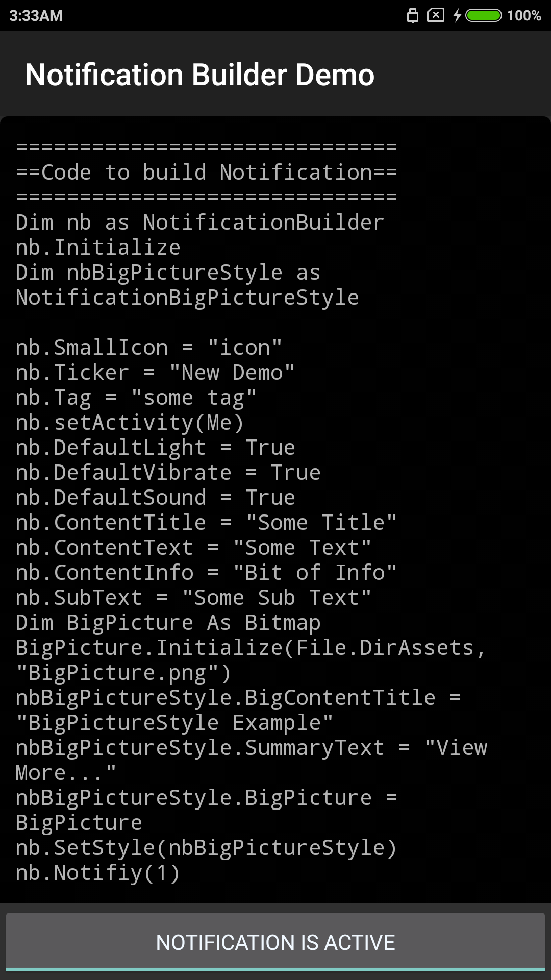Tap the rotation lock status icon

point(412,16)
